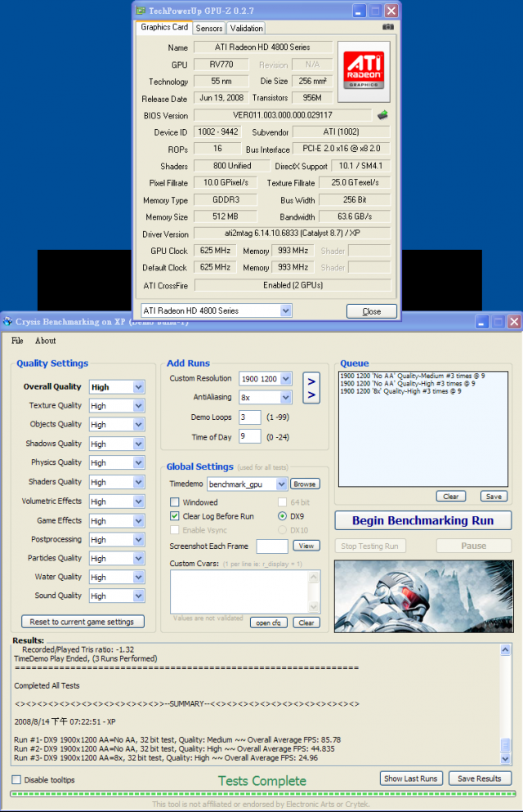Click the GPU-Z title bar app icon
The height and width of the screenshot is (812, 523).
coord(141,11)
